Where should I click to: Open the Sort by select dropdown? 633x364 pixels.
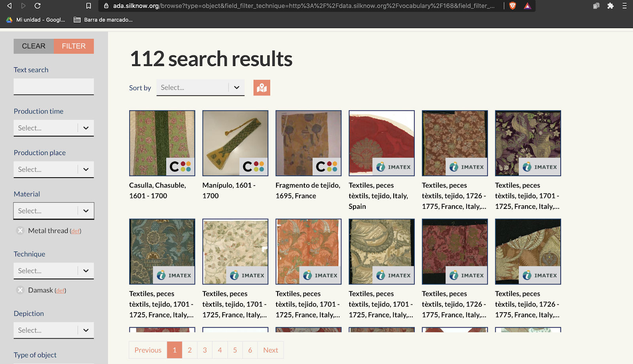coord(201,87)
